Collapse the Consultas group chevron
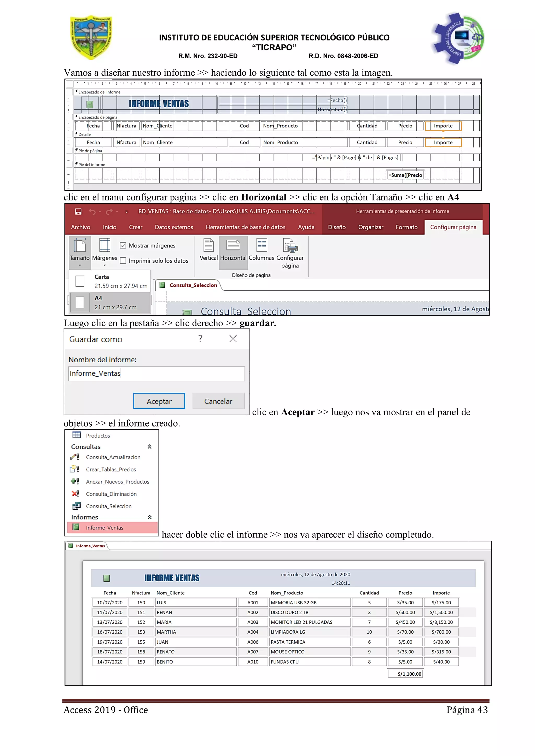This screenshot has height=756, width=535. coord(150,447)
